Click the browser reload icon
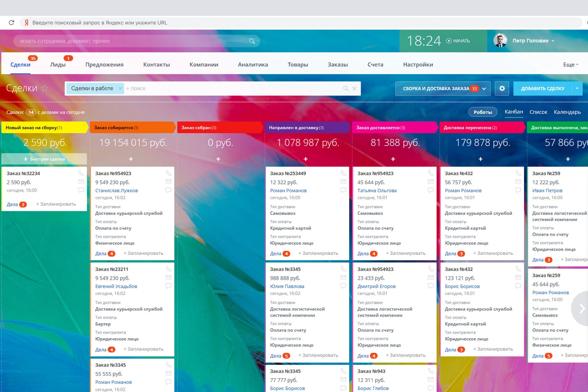 click(12, 23)
